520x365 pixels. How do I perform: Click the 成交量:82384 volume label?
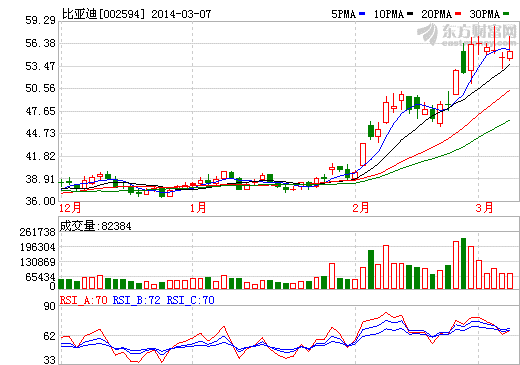[x=95, y=226]
